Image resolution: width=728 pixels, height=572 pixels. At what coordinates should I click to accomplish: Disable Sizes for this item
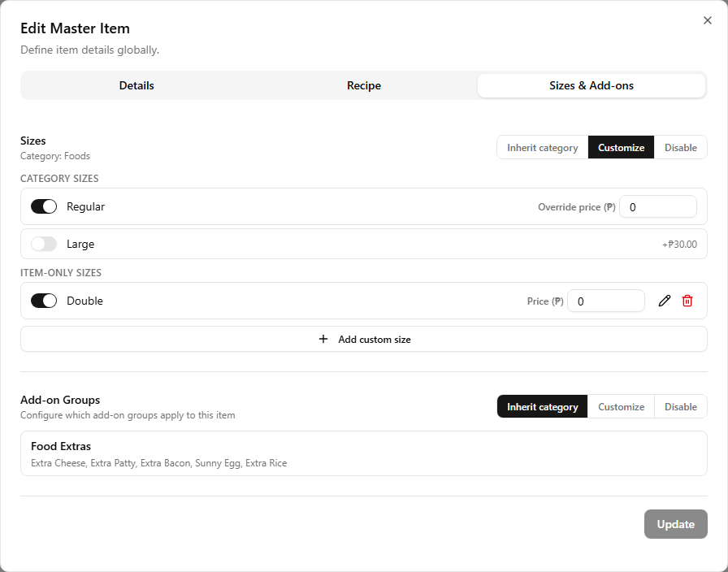(681, 148)
